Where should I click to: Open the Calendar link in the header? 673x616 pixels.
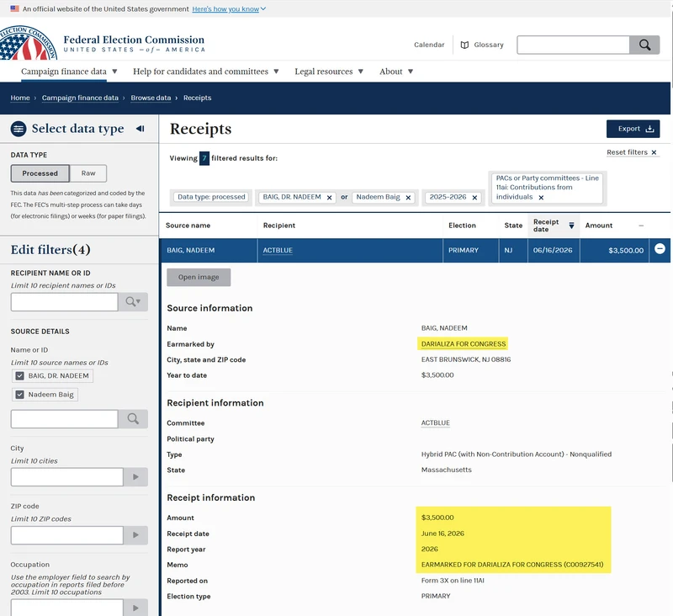coord(429,45)
